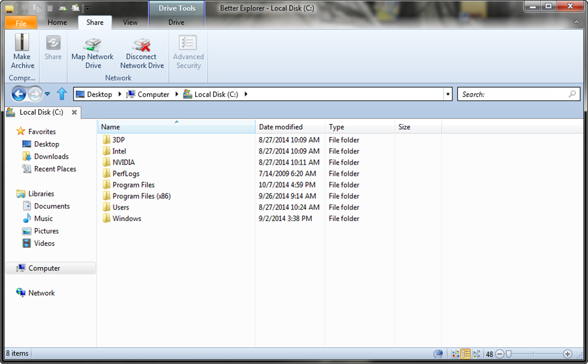The width and height of the screenshot is (588, 364).
Task: Open the 3DP folder icon
Action: tap(106, 139)
